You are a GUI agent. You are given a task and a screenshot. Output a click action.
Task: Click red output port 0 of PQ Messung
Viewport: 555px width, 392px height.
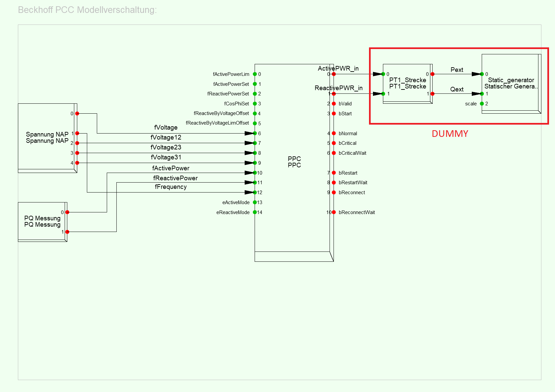67,212
